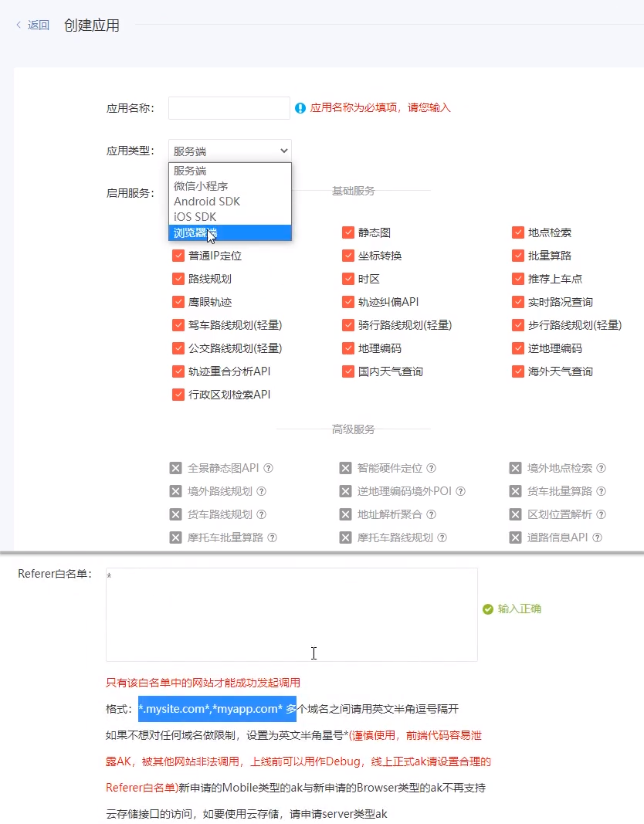The height and width of the screenshot is (824, 644).
Task: Toggle the 逆地理编码 checkbox
Action: [x=518, y=348]
